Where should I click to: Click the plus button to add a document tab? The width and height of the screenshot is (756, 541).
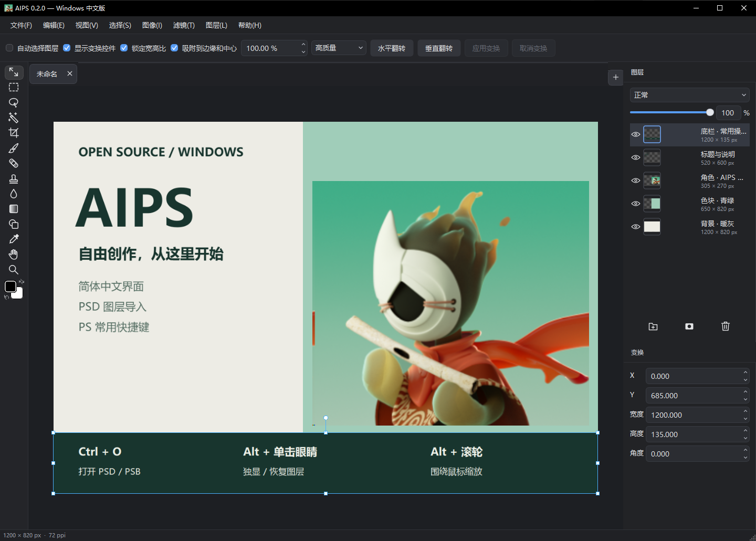[x=616, y=77]
